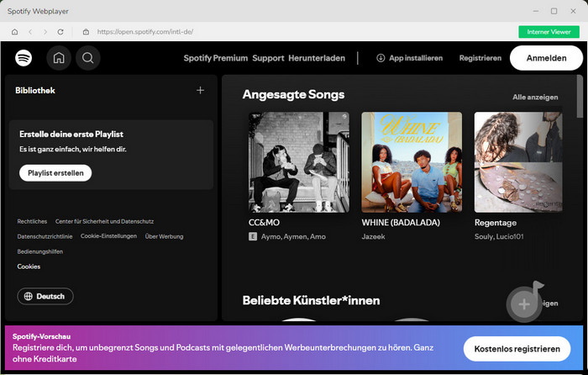Open the Datenschutzrichtlinie link
The height and width of the screenshot is (375, 588).
[45, 236]
